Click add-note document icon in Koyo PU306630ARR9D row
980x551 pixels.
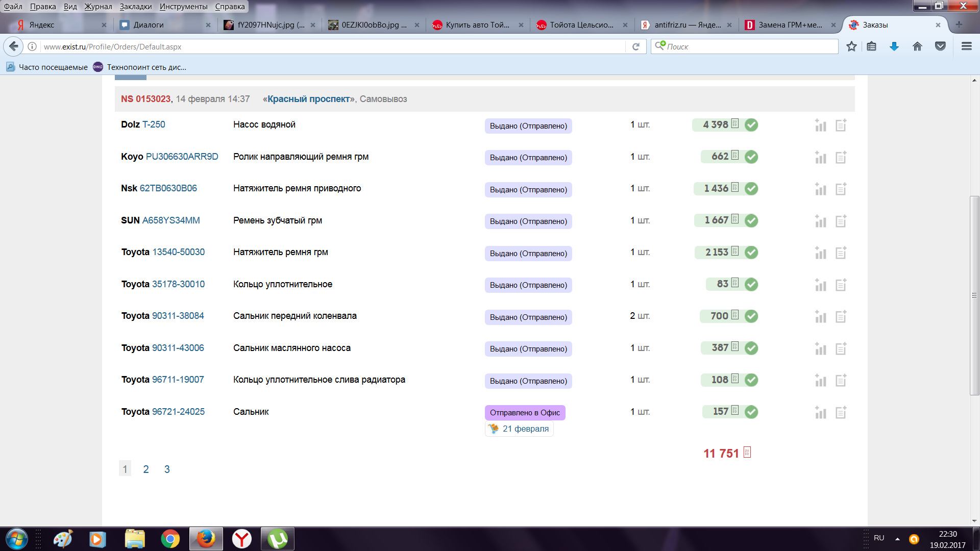[x=841, y=157]
